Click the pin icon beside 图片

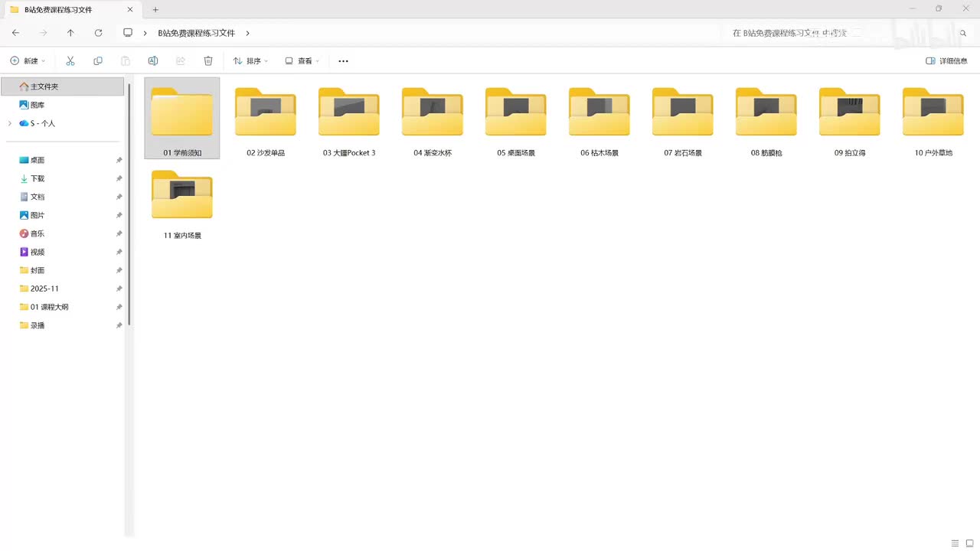(x=119, y=215)
